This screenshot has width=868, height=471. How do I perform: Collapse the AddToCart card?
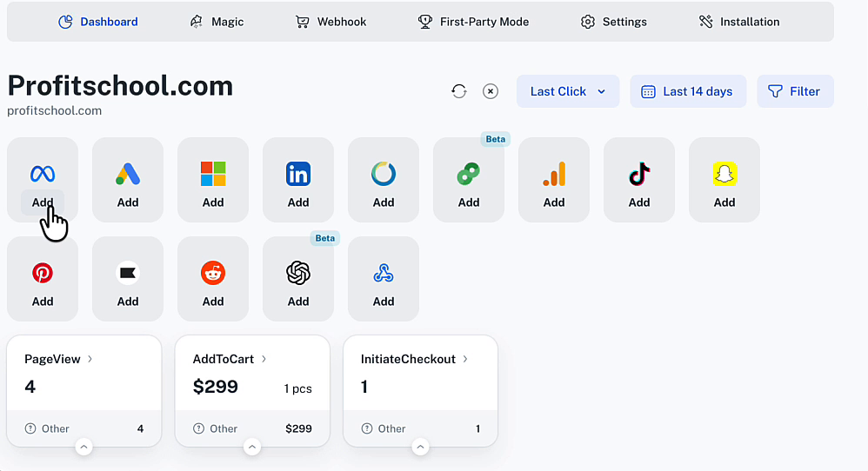(252, 447)
